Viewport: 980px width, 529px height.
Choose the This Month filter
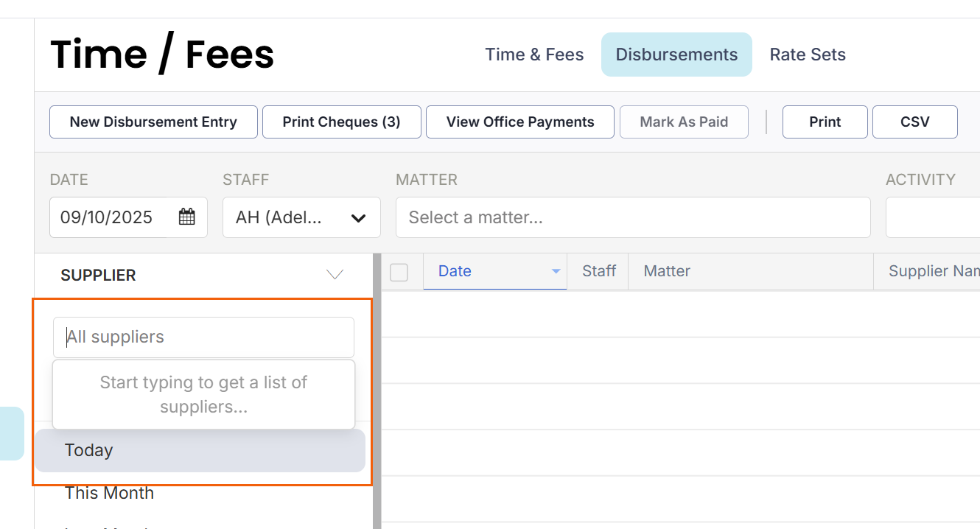tap(109, 493)
